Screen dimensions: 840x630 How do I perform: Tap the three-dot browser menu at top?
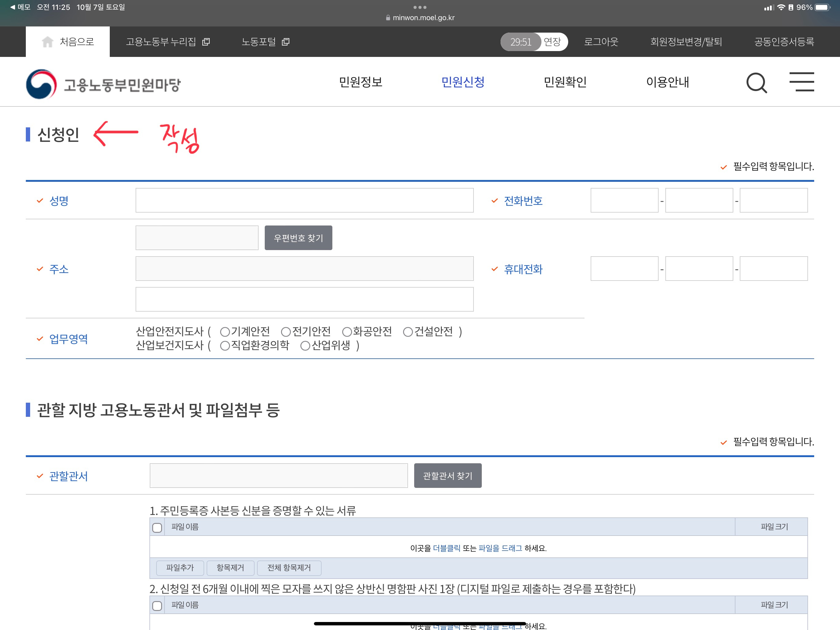tap(420, 7)
